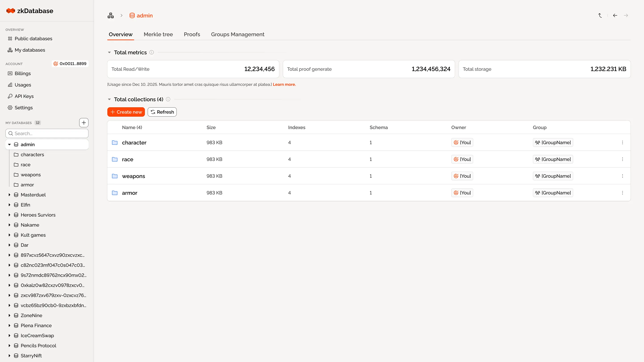The height and width of the screenshot is (362, 644).
Task: Expand the Heroes Surviors database node
Action: (9, 215)
